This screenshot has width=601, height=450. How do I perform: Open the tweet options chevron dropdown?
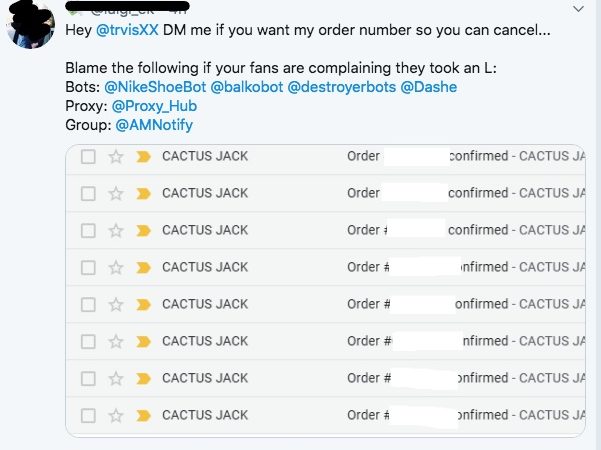tap(578, 8)
